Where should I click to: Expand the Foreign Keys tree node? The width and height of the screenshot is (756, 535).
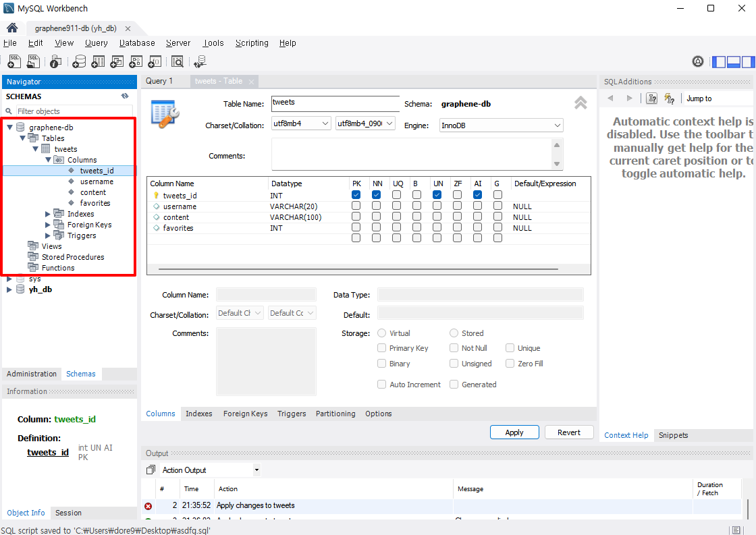click(48, 225)
